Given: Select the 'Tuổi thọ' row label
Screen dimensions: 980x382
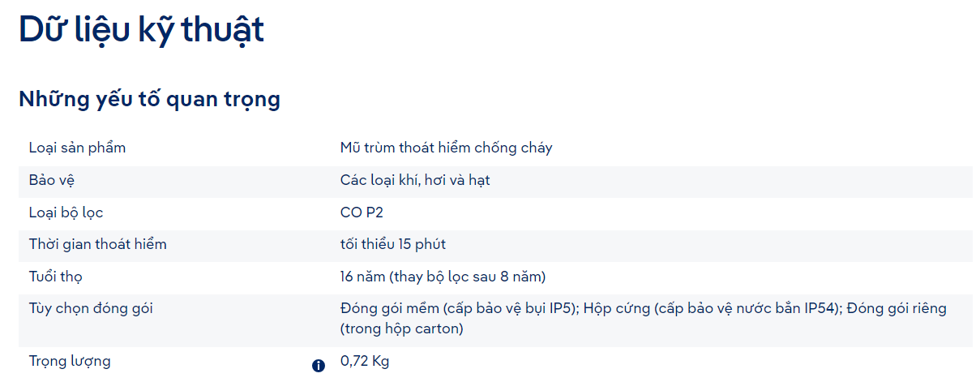Looking at the screenshot, I should click(55, 277).
